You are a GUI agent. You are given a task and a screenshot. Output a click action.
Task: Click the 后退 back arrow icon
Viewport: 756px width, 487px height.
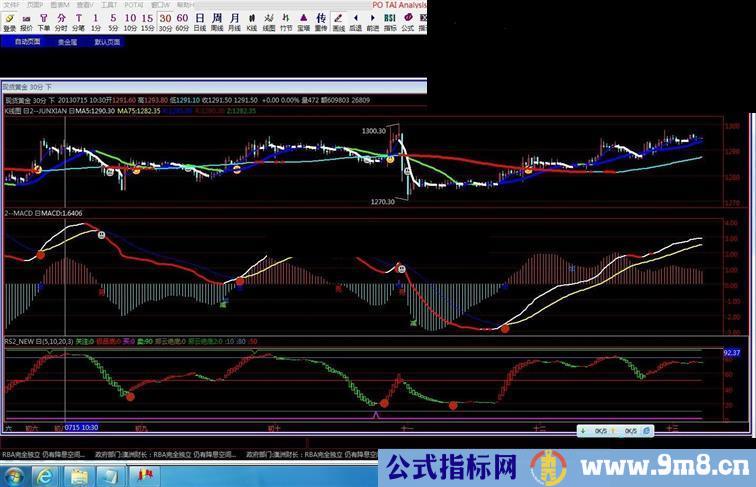pos(355,21)
